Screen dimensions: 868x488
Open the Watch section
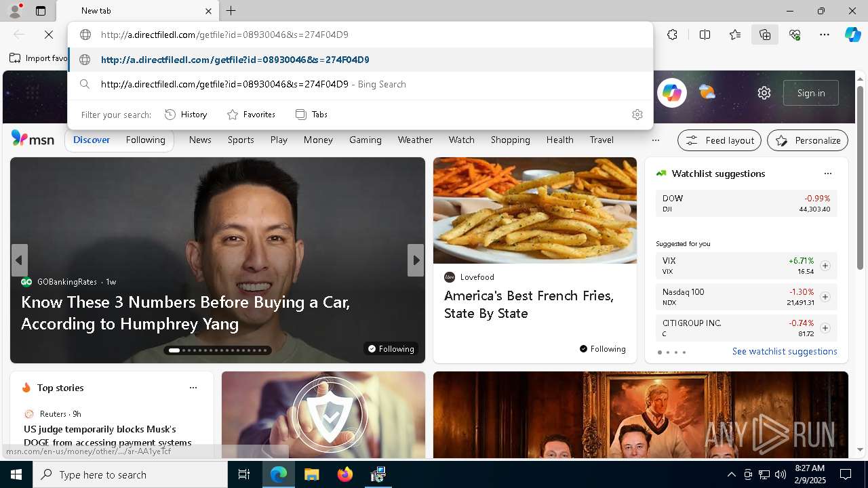pyautogui.click(x=461, y=140)
